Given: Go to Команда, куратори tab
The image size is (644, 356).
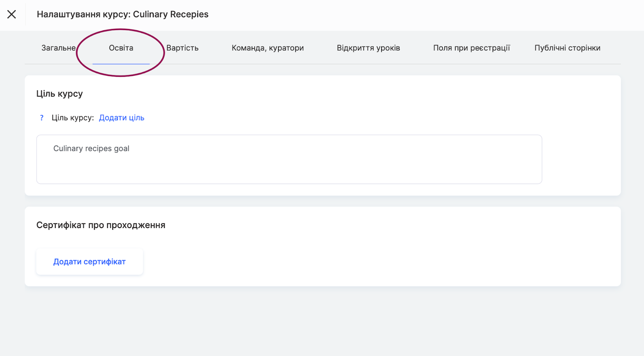Looking at the screenshot, I should click(268, 48).
